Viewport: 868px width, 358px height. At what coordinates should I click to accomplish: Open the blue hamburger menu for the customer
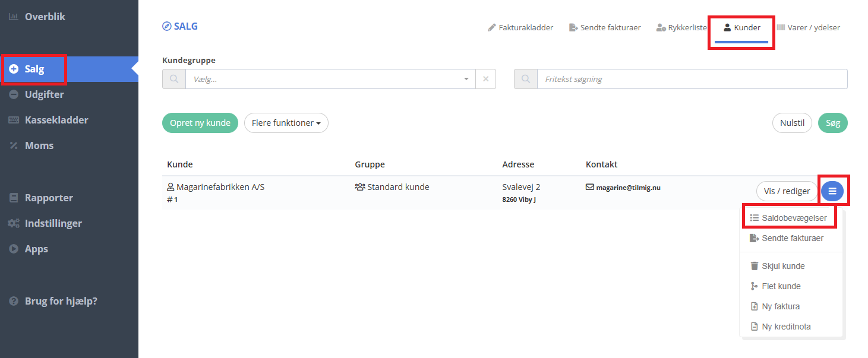pyautogui.click(x=832, y=191)
